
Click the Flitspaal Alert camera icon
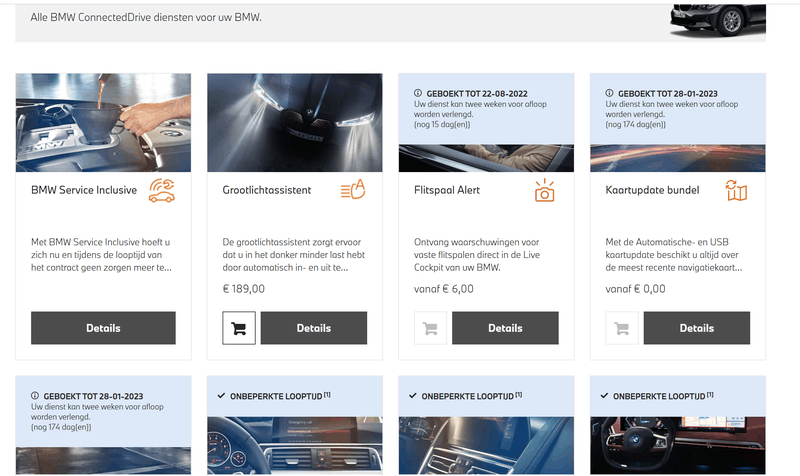click(x=544, y=190)
